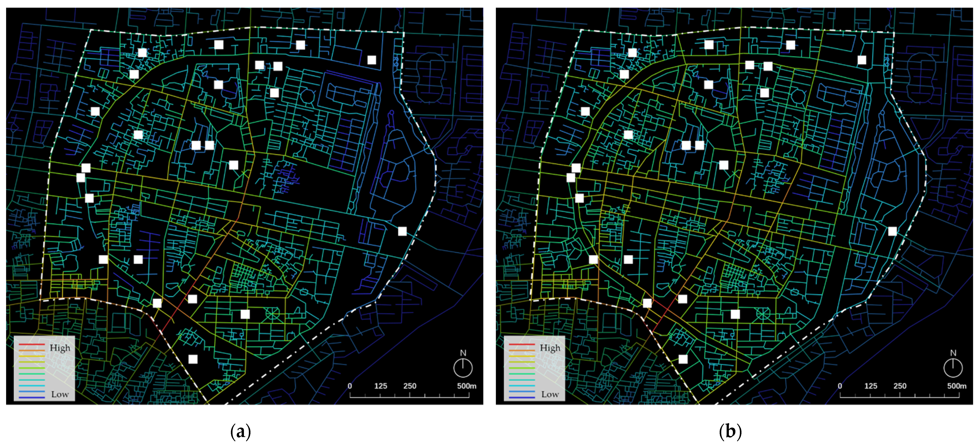
Task: Click the "Low" legend label in map (a)
Action: [x=60, y=394]
